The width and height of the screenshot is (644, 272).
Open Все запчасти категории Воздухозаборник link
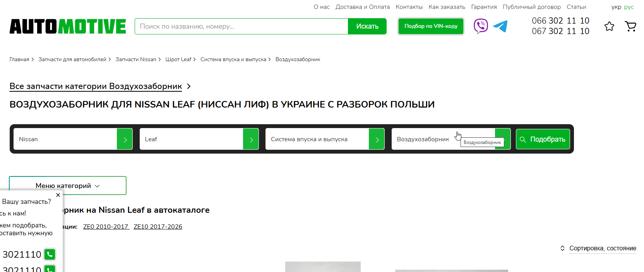click(x=96, y=86)
